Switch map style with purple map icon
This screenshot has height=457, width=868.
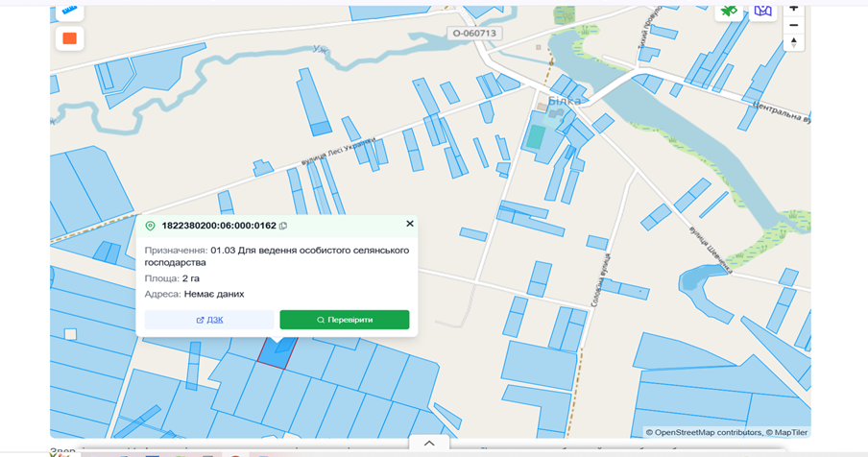[762, 12]
